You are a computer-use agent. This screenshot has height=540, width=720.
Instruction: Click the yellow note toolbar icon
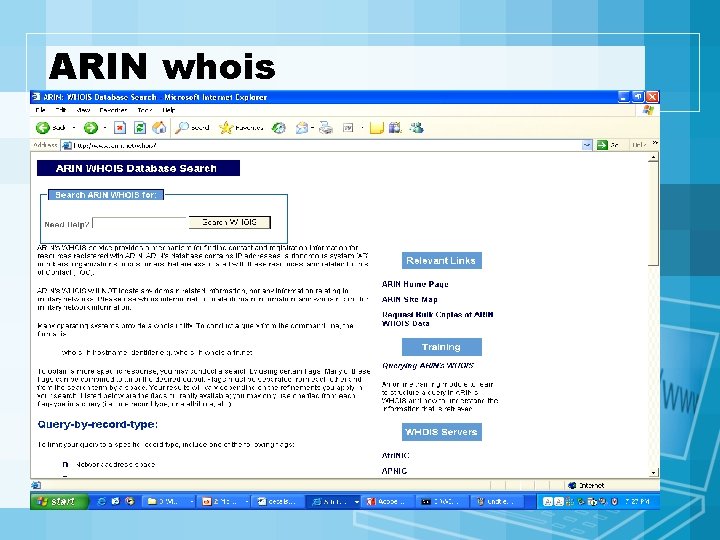coord(376,128)
